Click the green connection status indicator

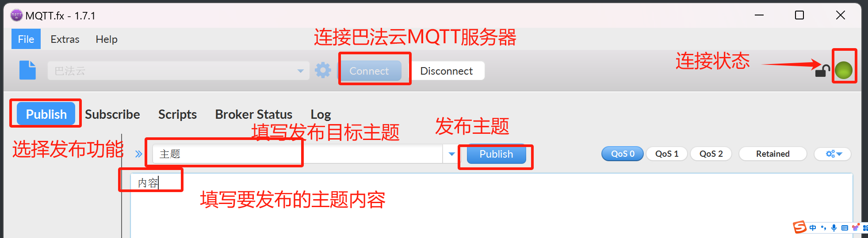pyautogui.click(x=844, y=71)
